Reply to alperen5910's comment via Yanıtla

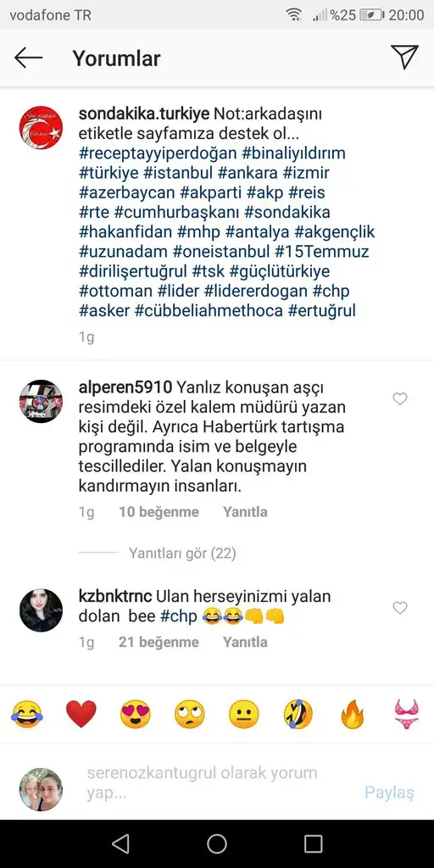(x=245, y=512)
